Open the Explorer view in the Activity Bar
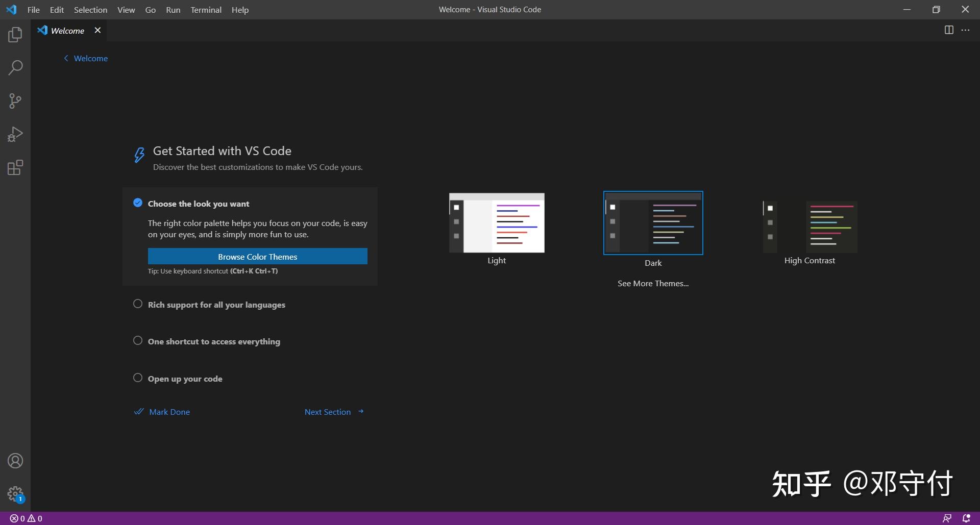This screenshot has width=980, height=525. click(x=15, y=34)
